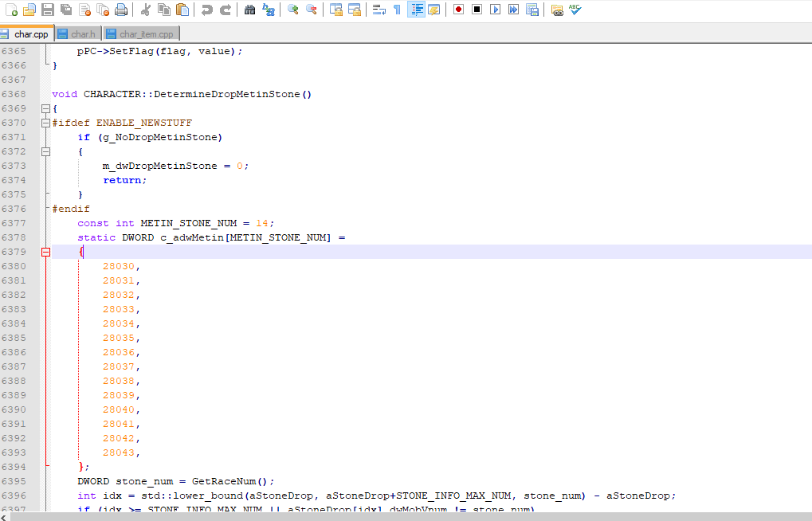The image size is (812, 521).
Task: Create a new document
Action: pyautogui.click(x=11, y=10)
